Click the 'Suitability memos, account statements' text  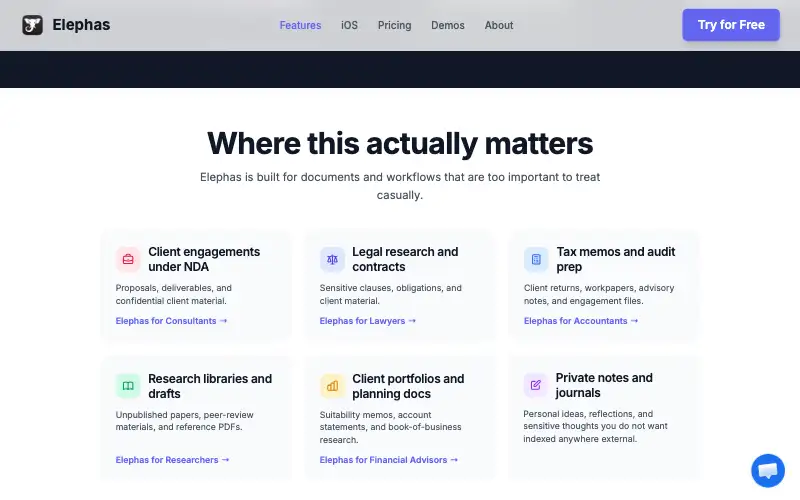(x=390, y=427)
